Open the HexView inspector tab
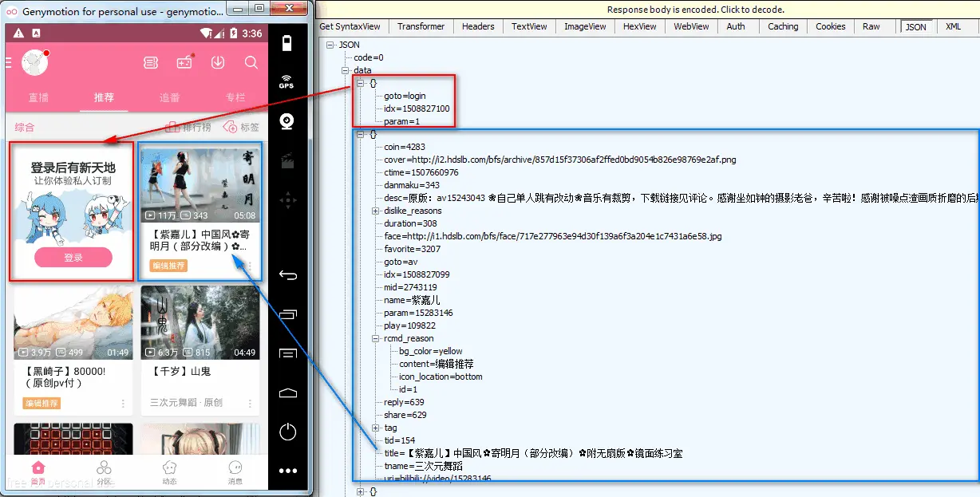 pos(640,26)
